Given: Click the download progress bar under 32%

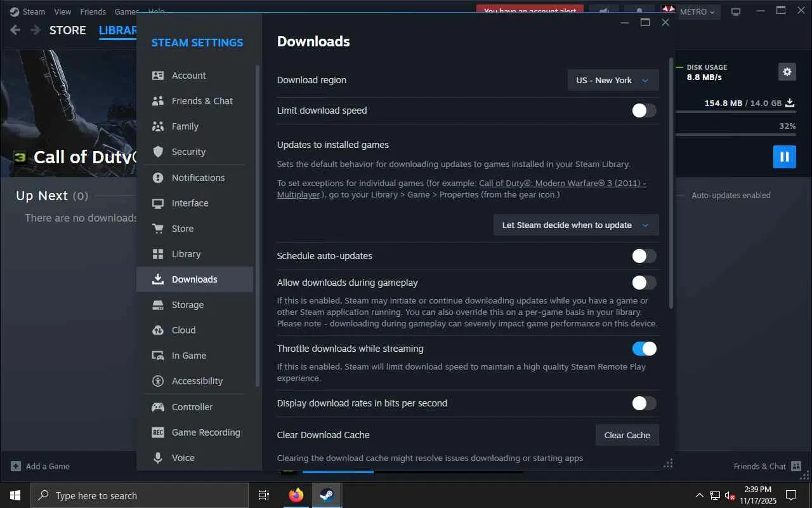Looking at the screenshot, I should point(736,135).
